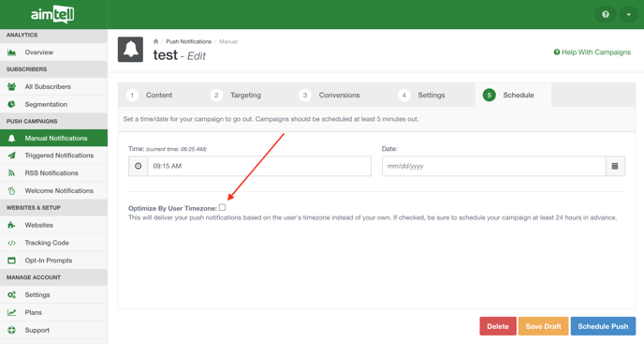Screen dimensions: 644x344
Task: Open Help With Campaigns link
Action: point(593,52)
